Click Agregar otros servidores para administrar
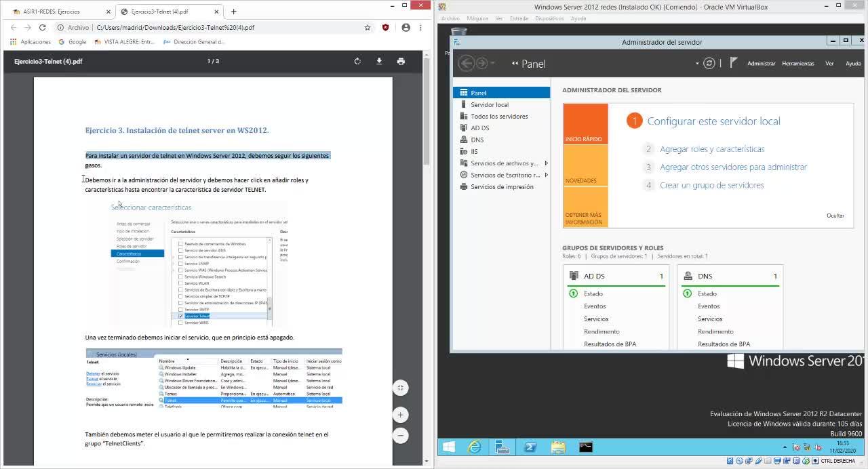This screenshot has width=868, height=469. point(733,167)
